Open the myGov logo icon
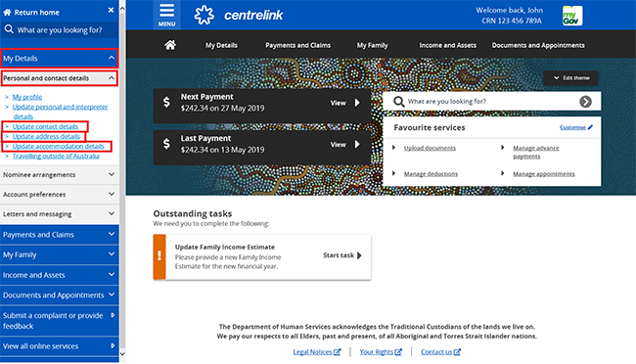 pos(572,16)
